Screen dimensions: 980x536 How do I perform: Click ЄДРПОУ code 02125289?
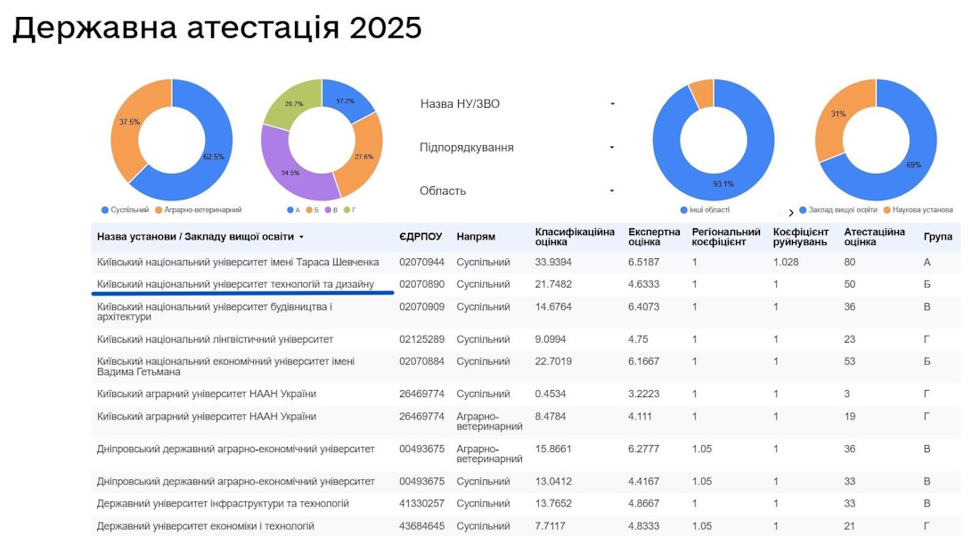point(422,339)
